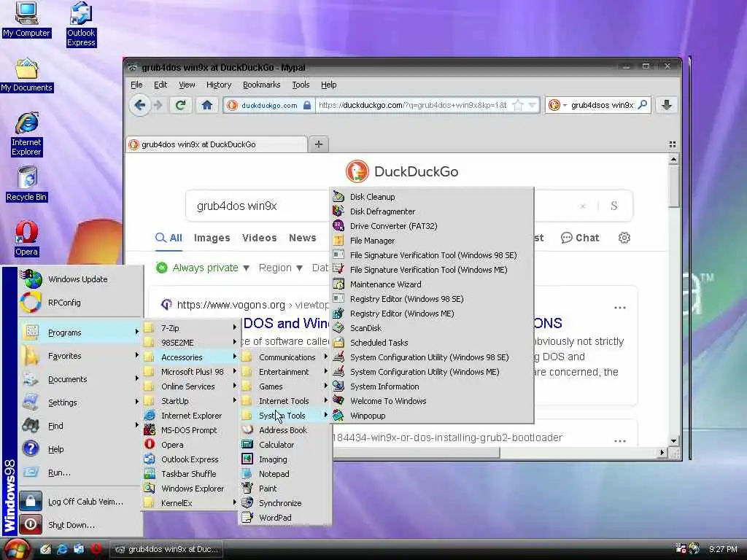Clear search with the X button
Viewport: 747px width, 560px height.
[x=583, y=206]
